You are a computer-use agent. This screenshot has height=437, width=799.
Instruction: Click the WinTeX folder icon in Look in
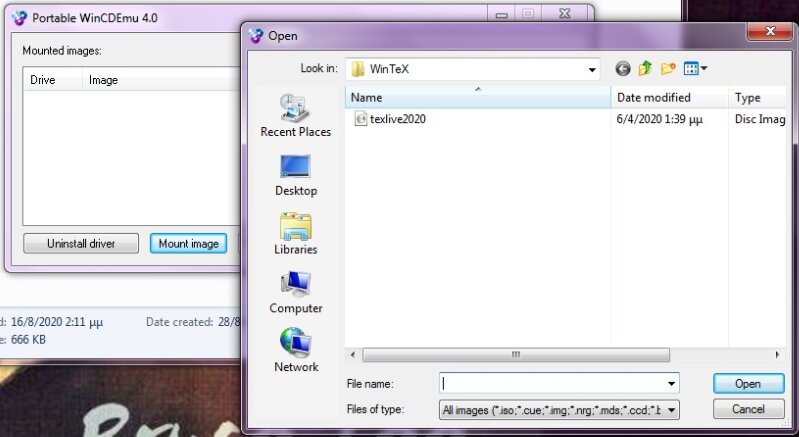click(x=358, y=69)
